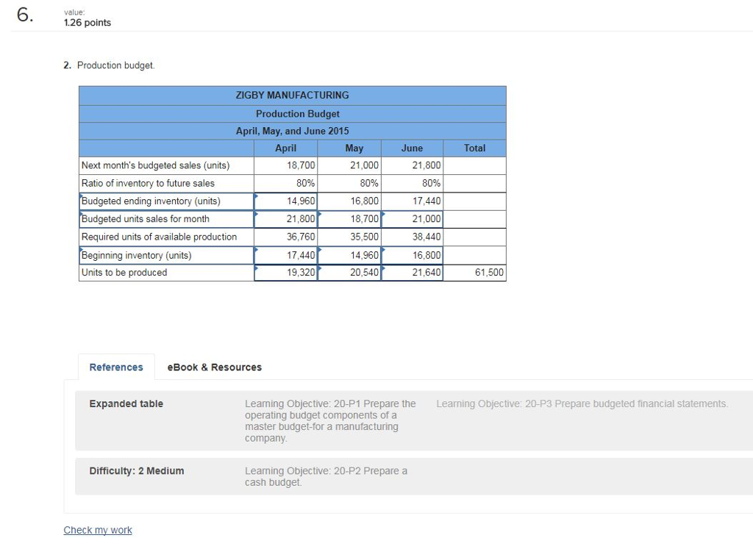Switch to the References tab
This screenshot has height=560, width=753.
click(x=115, y=367)
